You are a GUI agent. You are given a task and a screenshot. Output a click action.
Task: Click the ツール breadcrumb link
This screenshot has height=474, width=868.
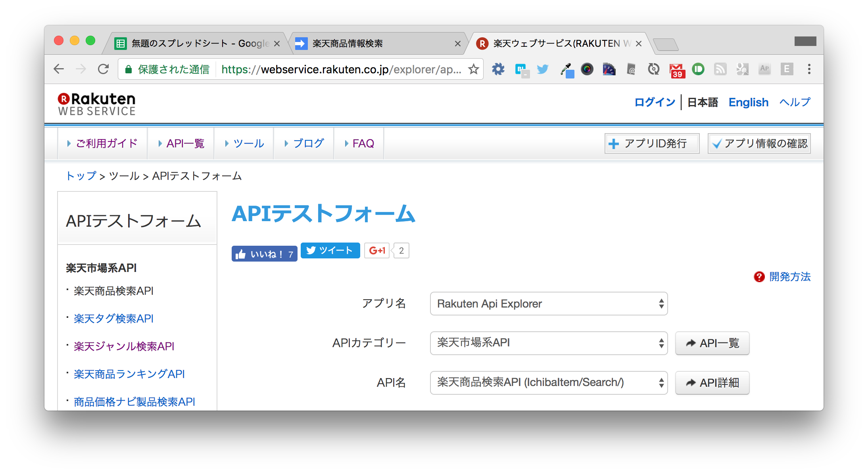tap(124, 176)
